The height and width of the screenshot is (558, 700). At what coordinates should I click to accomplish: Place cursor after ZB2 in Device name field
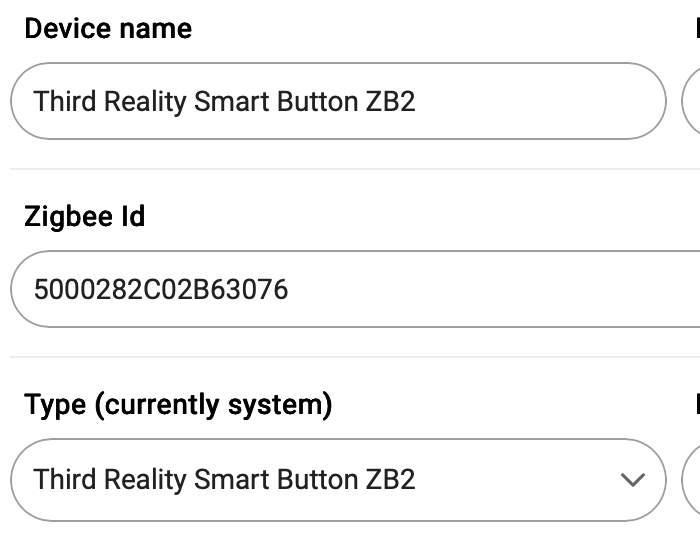[417, 101]
